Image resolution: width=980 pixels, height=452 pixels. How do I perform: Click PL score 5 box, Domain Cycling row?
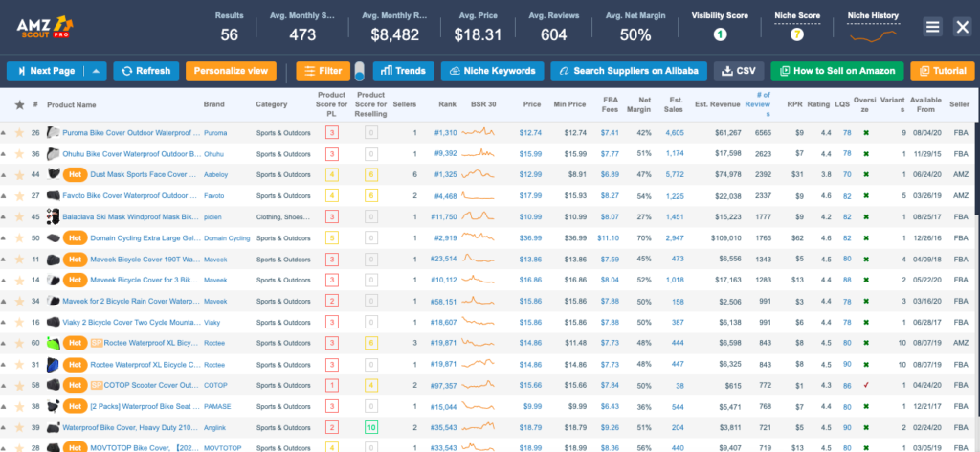pos(332,238)
